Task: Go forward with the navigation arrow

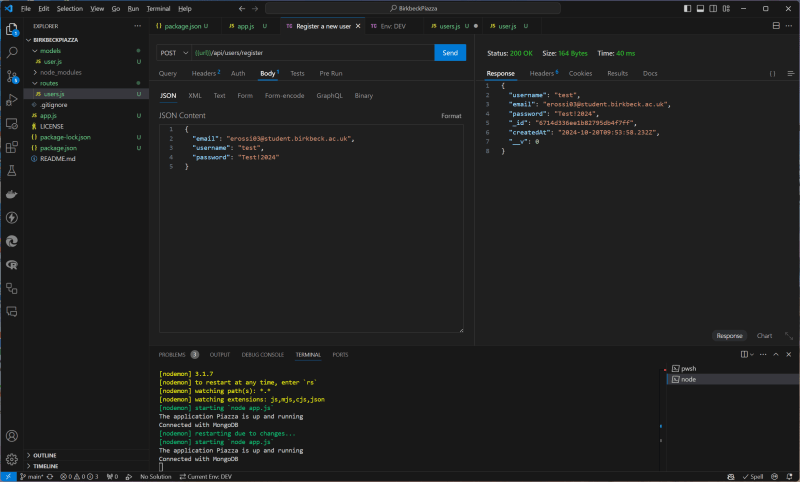Action: [255, 9]
